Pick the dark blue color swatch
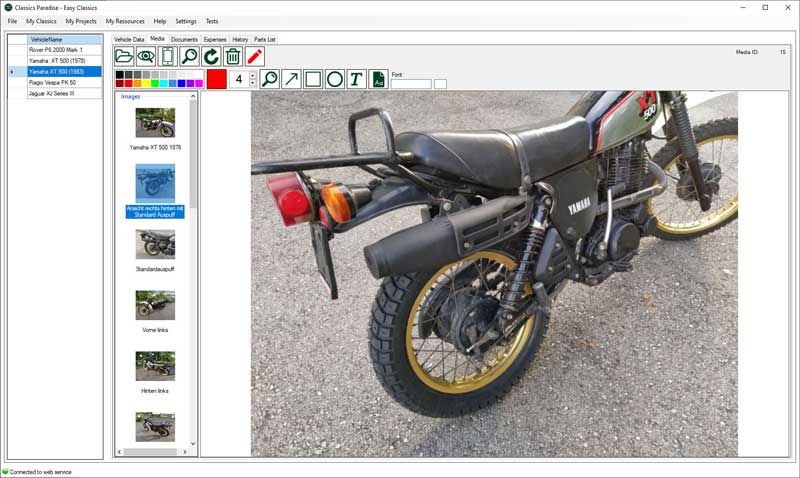The width and height of the screenshot is (800, 478). tap(182, 83)
